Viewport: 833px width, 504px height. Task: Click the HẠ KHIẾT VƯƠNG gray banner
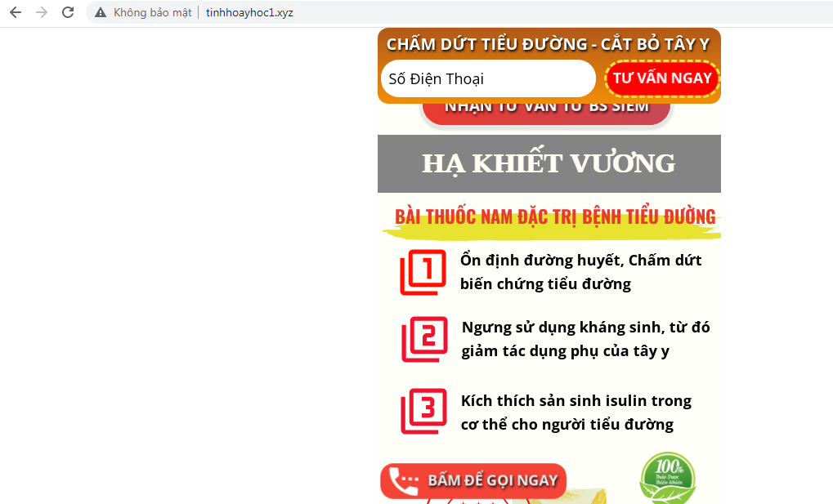click(x=549, y=163)
